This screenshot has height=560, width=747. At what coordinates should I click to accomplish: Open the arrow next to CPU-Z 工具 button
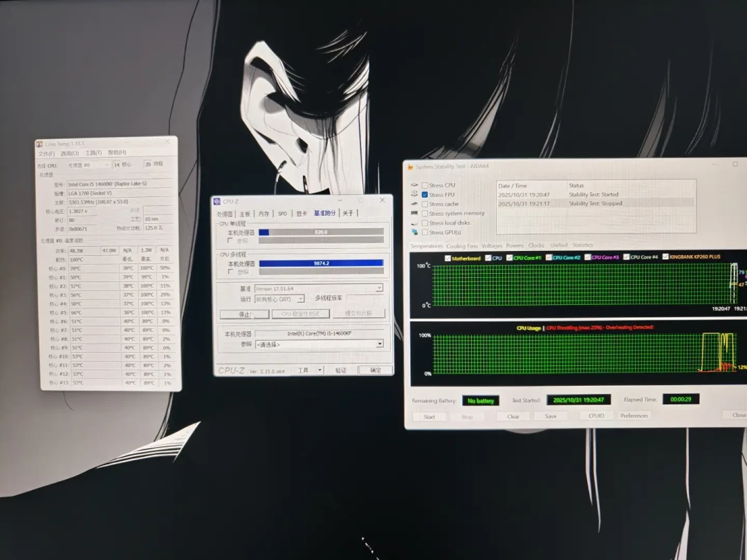[320, 370]
